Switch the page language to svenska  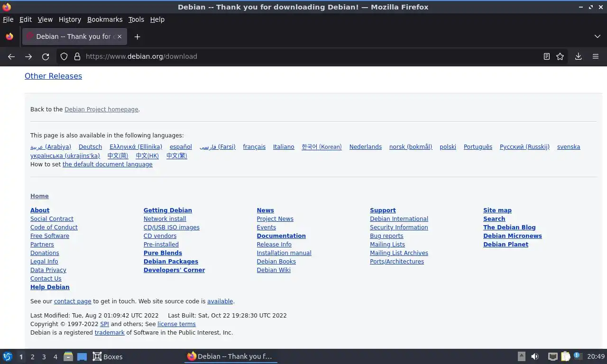(x=569, y=147)
